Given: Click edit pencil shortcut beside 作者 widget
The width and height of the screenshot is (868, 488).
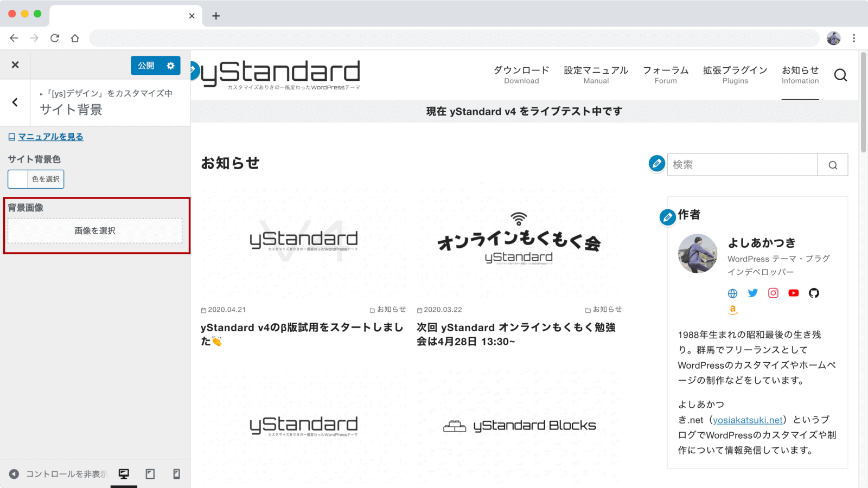Looking at the screenshot, I should pyautogui.click(x=668, y=217).
